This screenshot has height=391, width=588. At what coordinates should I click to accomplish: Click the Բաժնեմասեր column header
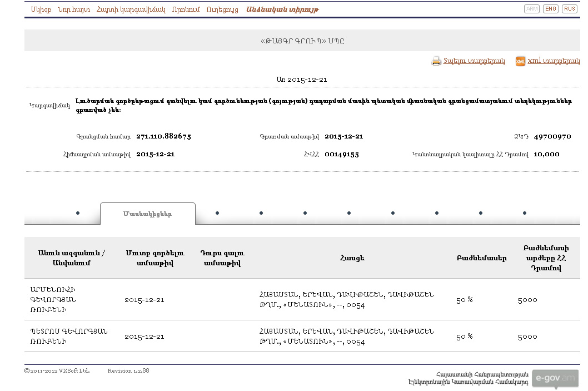pyautogui.click(x=481, y=258)
